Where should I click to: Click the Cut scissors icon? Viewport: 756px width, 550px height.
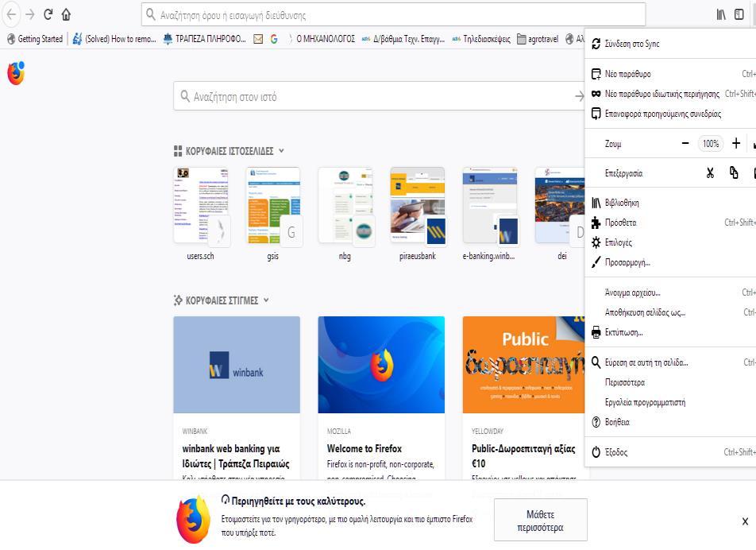coord(710,172)
